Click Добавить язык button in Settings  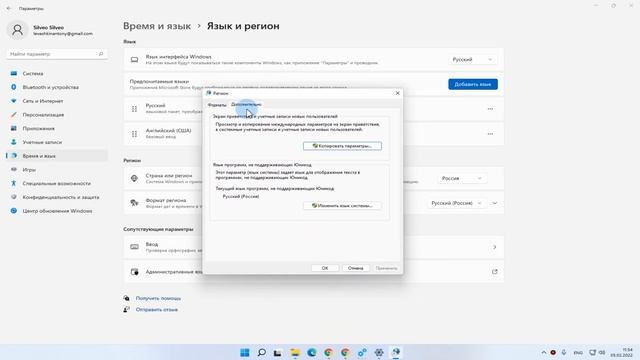point(473,84)
